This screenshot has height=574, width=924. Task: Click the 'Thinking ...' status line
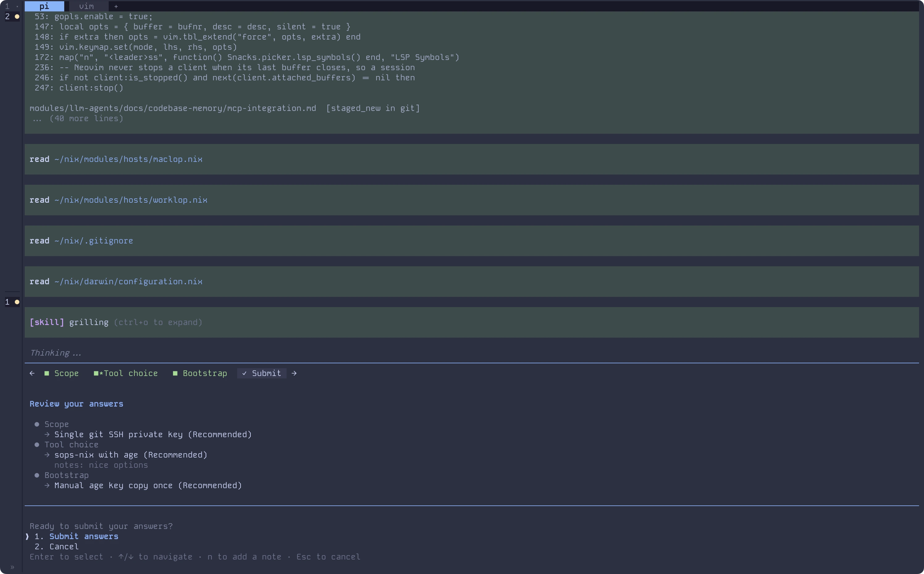pyautogui.click(x=55, y=353)
